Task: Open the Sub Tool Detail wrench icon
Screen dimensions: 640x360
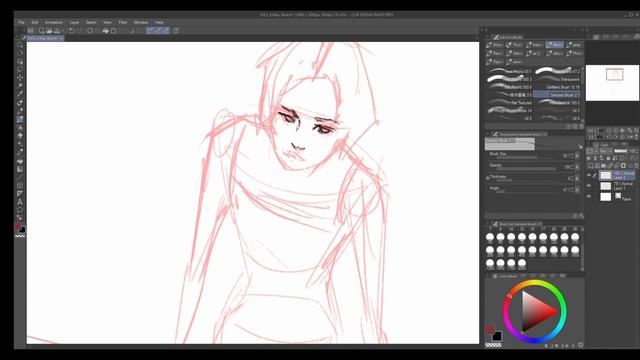Action: [x=581, y=216]
